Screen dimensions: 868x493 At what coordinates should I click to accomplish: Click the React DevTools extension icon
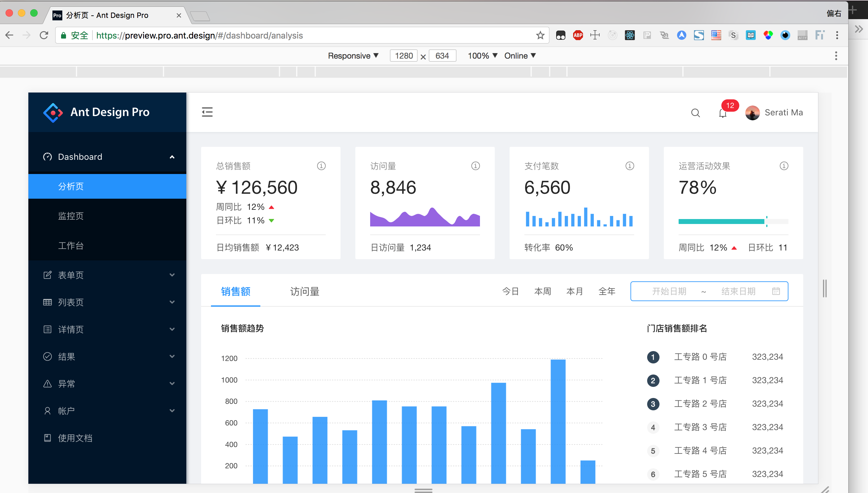click(630, 35)
